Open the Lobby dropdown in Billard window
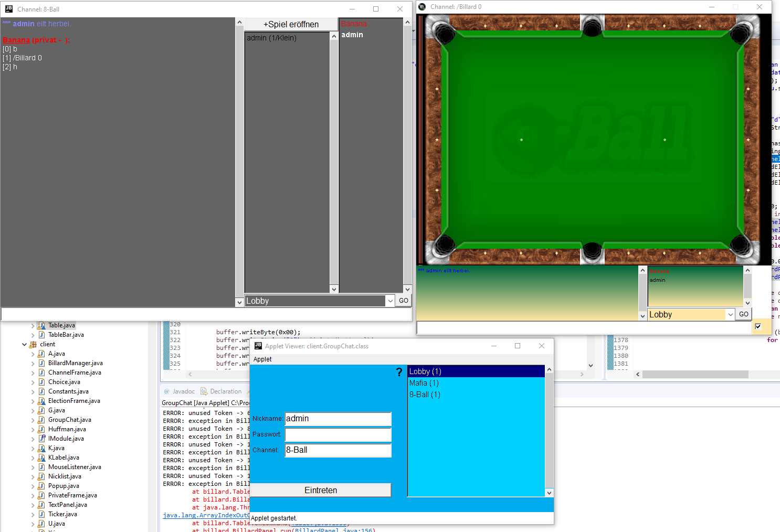 730,315
